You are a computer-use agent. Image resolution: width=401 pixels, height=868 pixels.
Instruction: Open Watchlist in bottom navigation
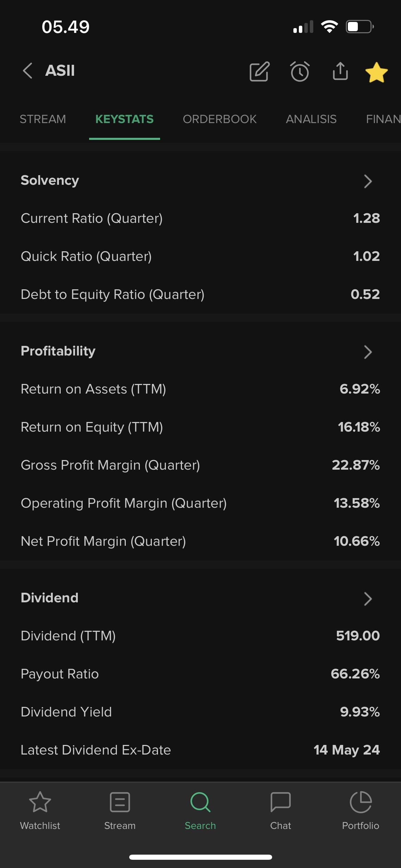40,810
